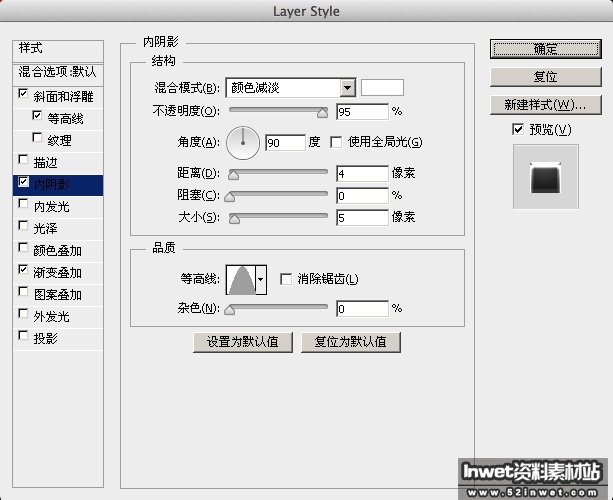Uncheck the 内阴影 checkbox
Image resolution: width=613 pixels, height=500 pixels.
point(23,182)
